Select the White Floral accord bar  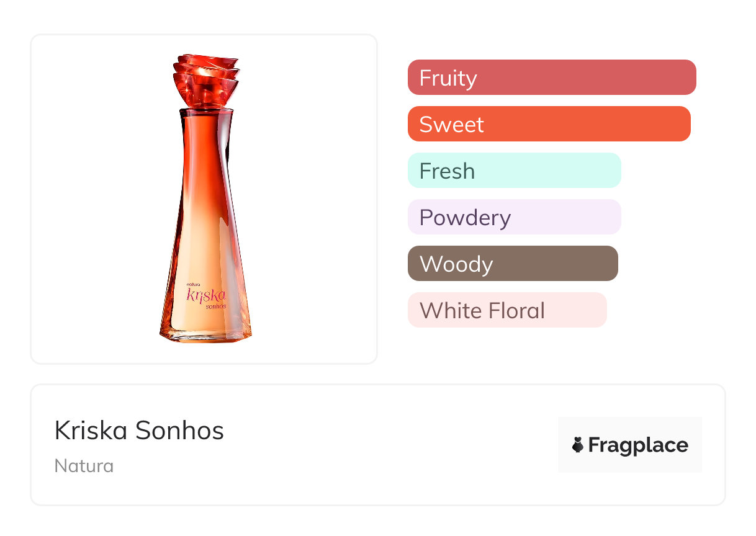506,310
